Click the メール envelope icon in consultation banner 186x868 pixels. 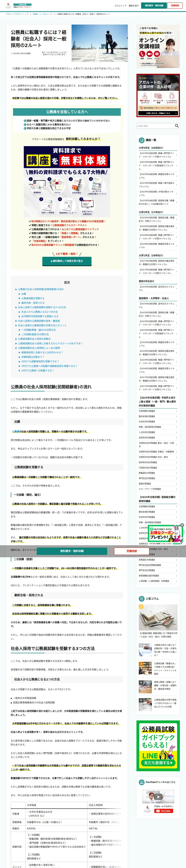click(x=157, y=54)
